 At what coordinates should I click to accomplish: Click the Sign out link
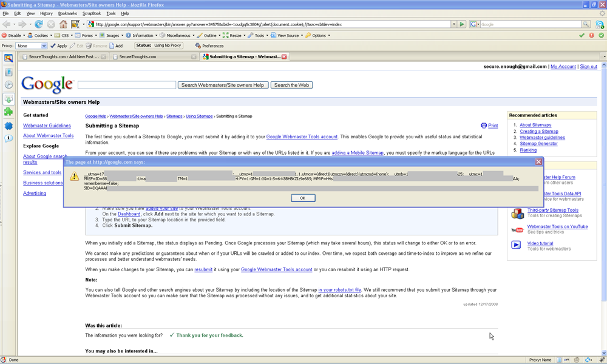[588, 67]
